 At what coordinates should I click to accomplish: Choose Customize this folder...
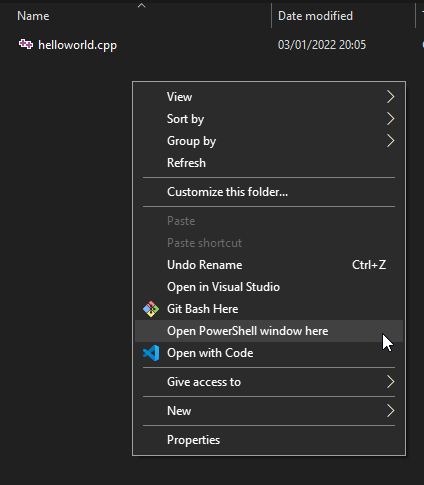pos(269,192)
